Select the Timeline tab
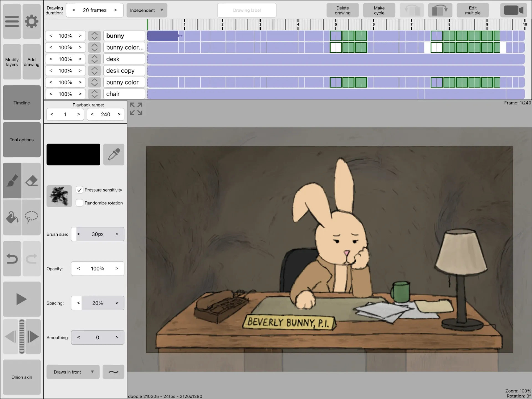The height and width of the screenshot is (399, 532). pos(21,103)
